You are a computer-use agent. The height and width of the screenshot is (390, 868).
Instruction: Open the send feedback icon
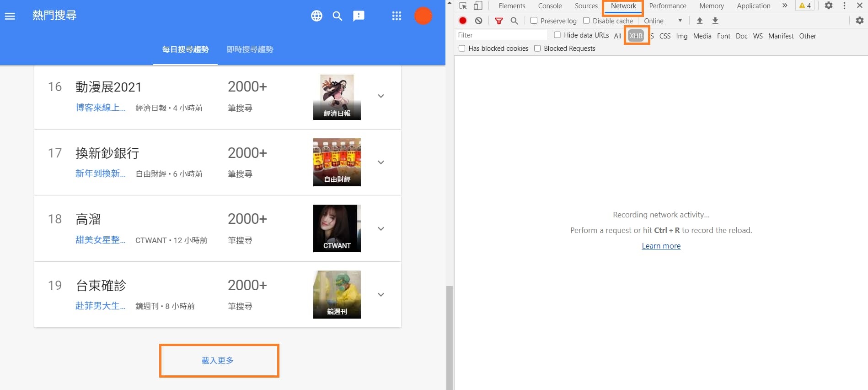tap(359, 16)
